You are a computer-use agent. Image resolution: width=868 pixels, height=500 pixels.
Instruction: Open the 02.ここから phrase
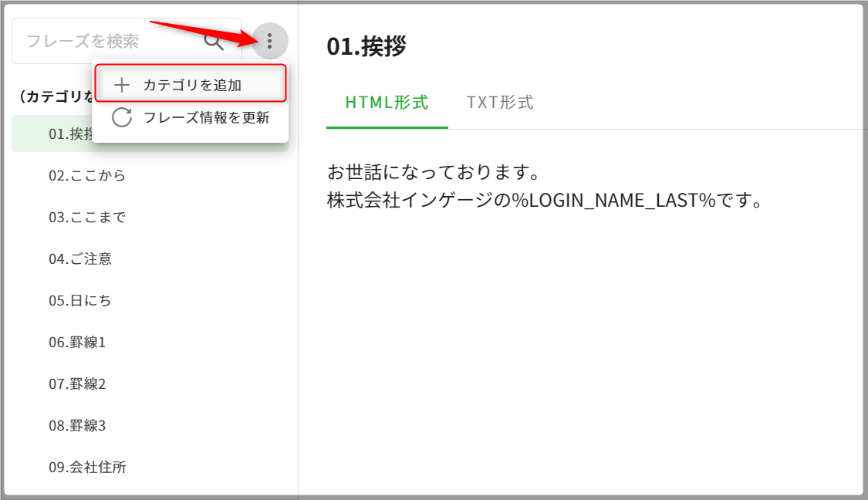coord(86,176)
